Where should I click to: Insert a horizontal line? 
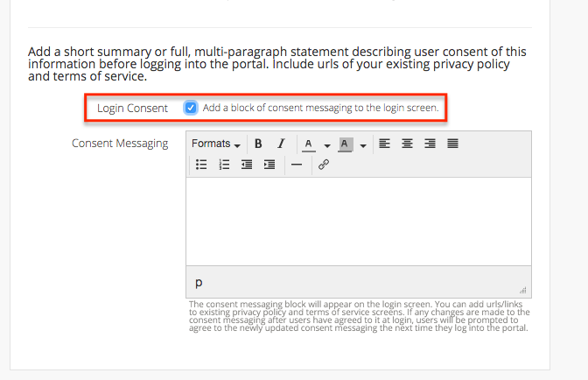pos(296,165)
